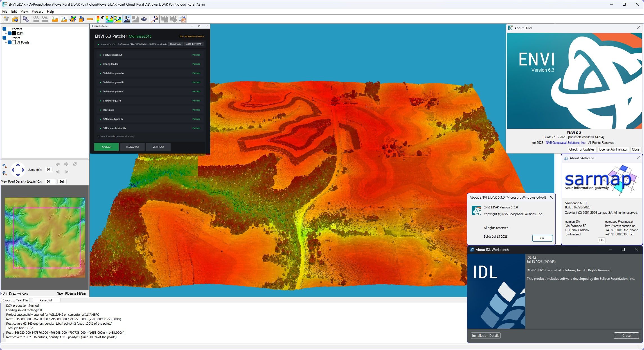The width and height of the screenshot is (644, 350).
Task: Toggle the color-by-height rainbow icon
Action: tap(109, 19)
